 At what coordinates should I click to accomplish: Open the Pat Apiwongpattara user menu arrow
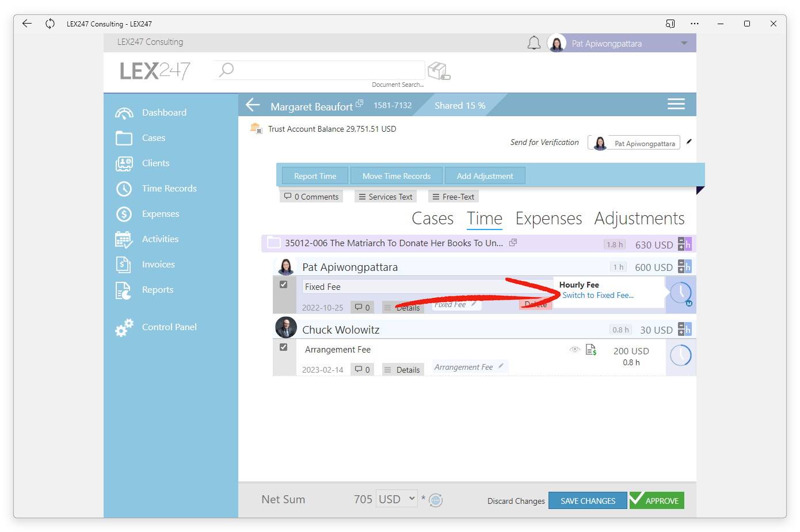[684, 43]
